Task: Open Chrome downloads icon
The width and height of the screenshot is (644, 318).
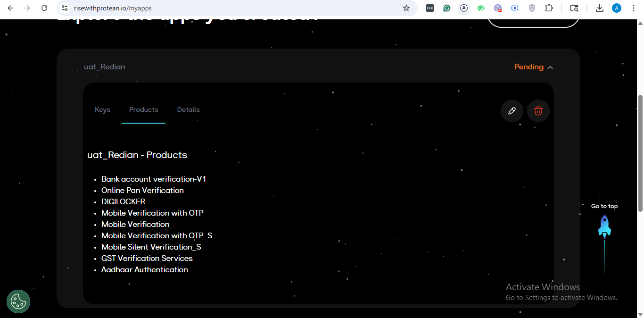Action: (x=599, y=8)
